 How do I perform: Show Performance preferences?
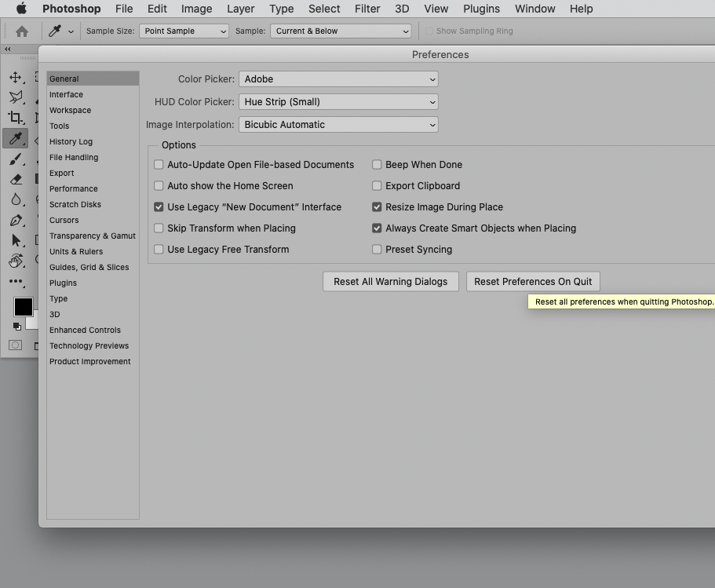[x=93, y=189]
